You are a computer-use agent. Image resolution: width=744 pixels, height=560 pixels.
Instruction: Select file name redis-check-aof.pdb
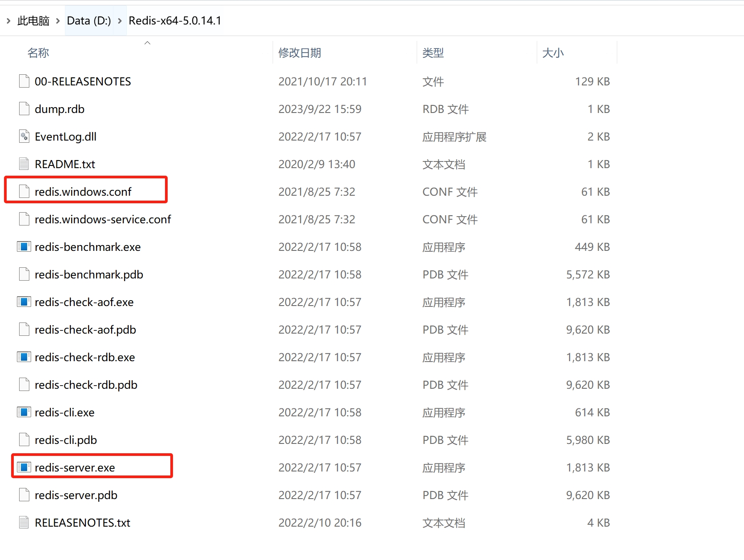(85, 330)
